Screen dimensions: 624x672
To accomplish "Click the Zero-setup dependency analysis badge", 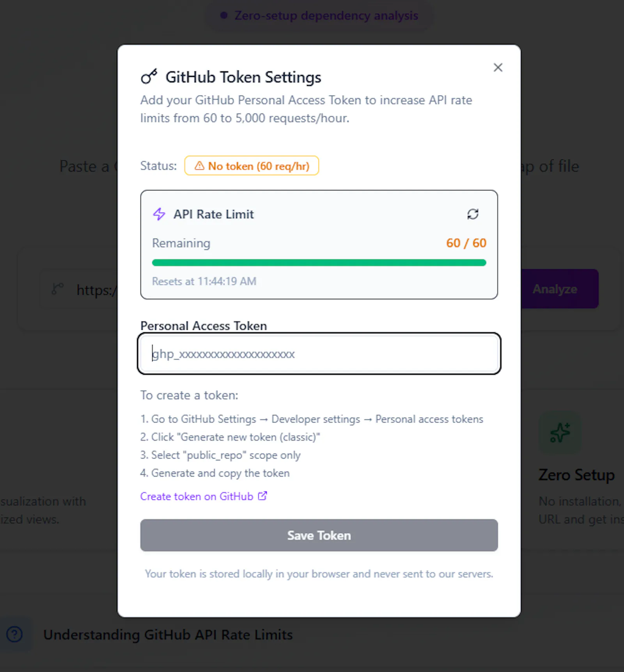I will click(319, 16).
